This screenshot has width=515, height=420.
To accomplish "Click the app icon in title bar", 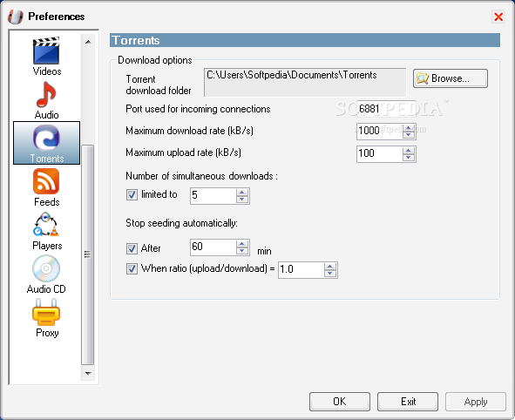I will coord(15,17).
